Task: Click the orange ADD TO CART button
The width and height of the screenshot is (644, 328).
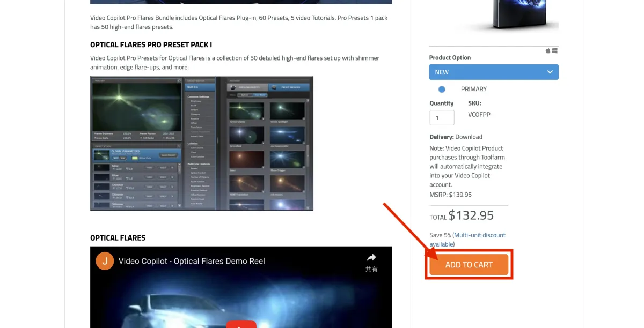Action: pyautogui.click(x=469, y=265)
